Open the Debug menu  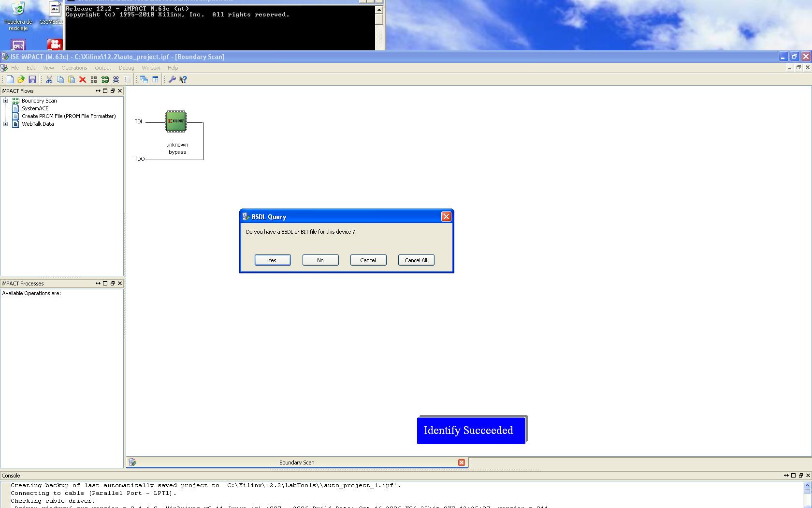[x=127, y=68]
